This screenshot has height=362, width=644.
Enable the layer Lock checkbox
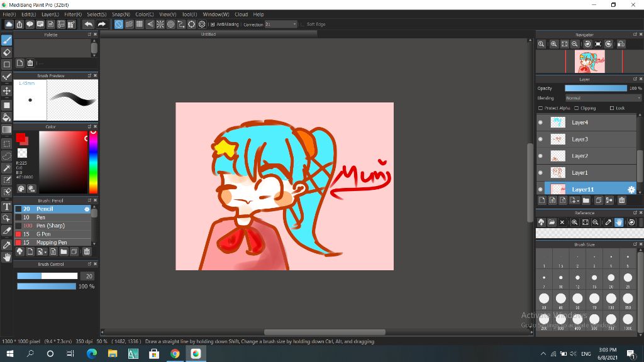(x=611, y=108)
